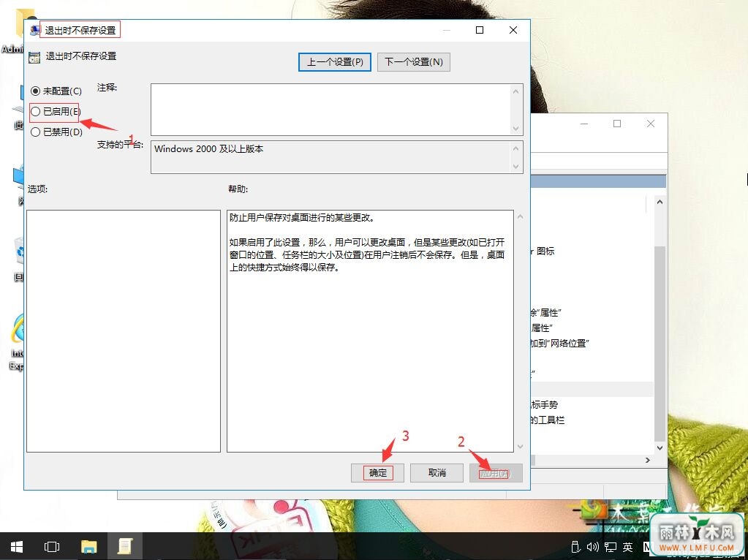This screenshot has height=560, width=748.
Task: Minimize the 退出时不保存设置 dialog
Action: [447, 30]
